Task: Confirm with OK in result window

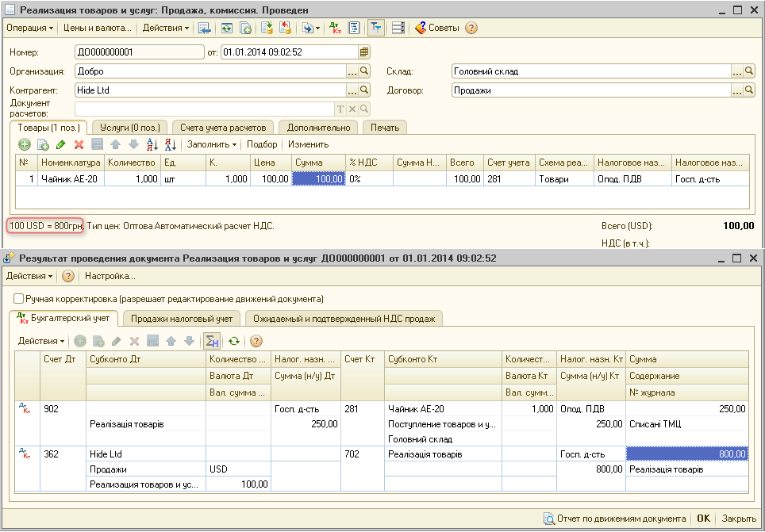Action: click(703, 519)
